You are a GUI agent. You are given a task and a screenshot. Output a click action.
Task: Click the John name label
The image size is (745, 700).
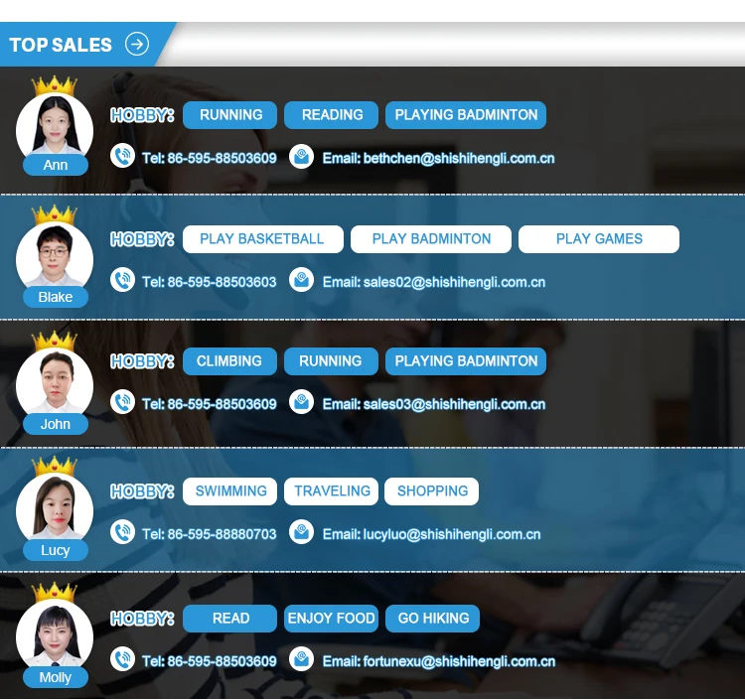(x=56, y=424)
